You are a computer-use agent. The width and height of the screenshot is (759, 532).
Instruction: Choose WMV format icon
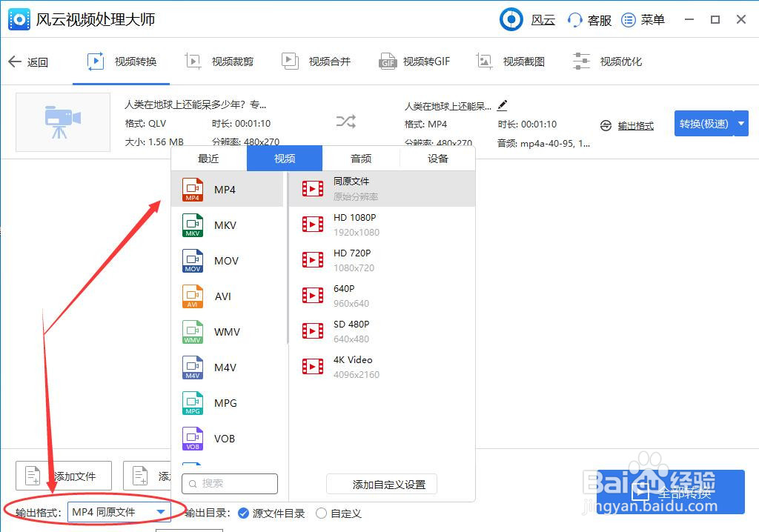pyautogui.click(x=192, y=332)
